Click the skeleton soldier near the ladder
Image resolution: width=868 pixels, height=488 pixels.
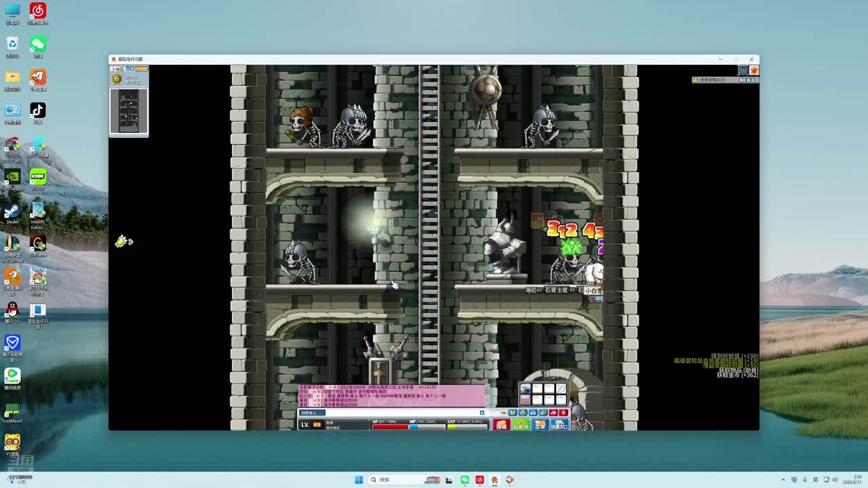point(352,126)
